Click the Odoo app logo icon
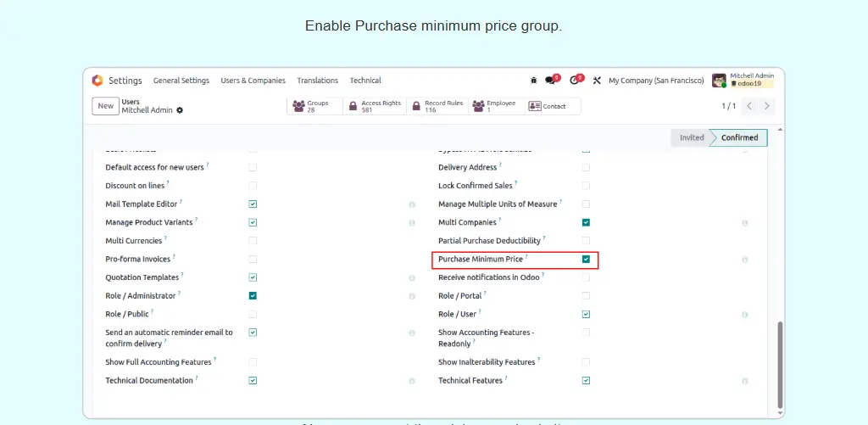The width and height of the screenshot is (868, 425). [97, 81]
